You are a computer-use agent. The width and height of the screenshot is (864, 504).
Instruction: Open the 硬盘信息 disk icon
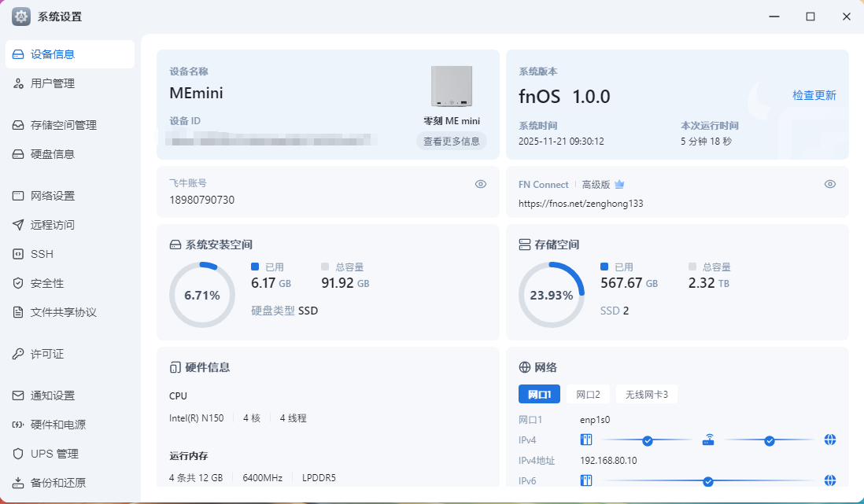point(18,154)
